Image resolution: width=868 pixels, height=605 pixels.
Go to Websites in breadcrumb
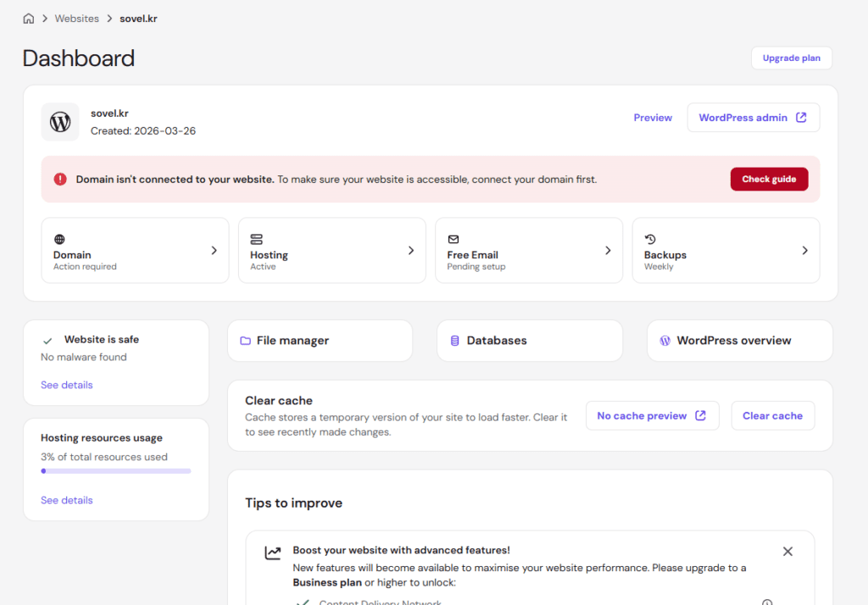point(76,19)
